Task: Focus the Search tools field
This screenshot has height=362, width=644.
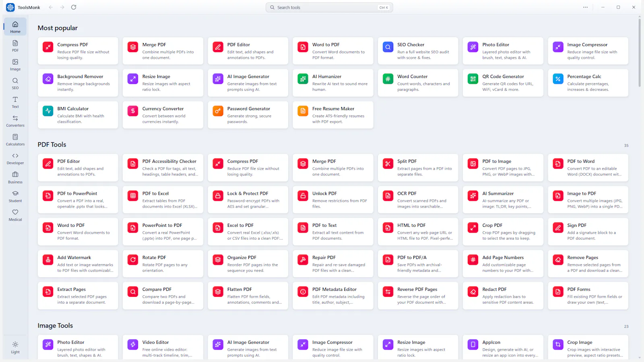Action: (329, 7)
